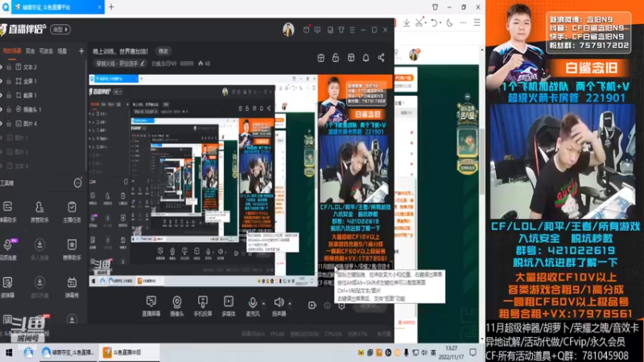The image size is (644, 362).
Task: Open the browser hamburger menu
Action: point(477,23)
